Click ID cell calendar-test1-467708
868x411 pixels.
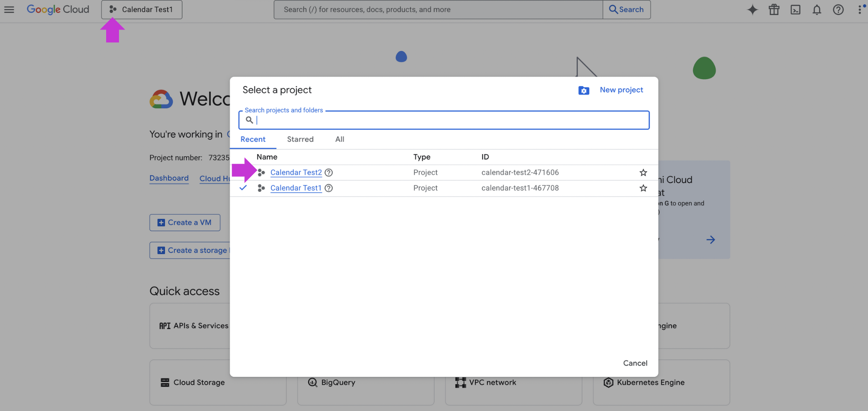[520, 188]
